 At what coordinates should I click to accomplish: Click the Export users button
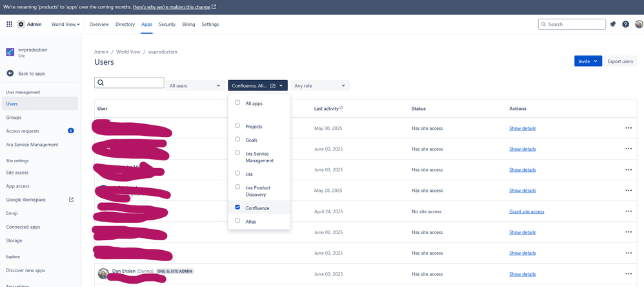pyautogui.click(x=620, y=61)
